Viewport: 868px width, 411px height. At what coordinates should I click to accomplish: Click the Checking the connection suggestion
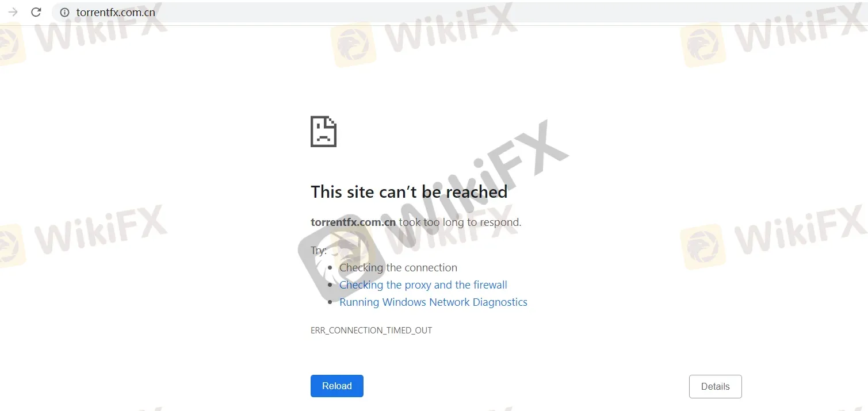[x=398, y=268]
